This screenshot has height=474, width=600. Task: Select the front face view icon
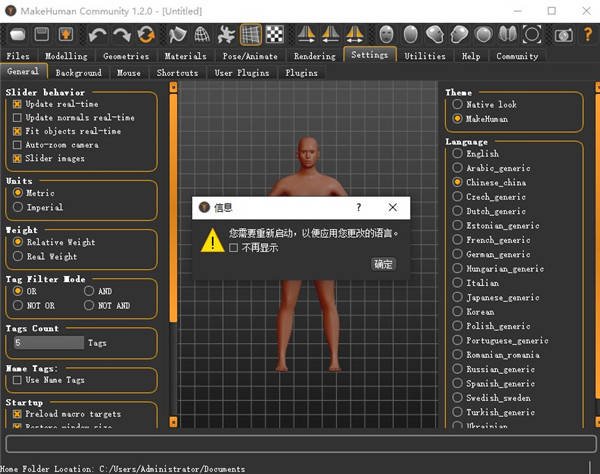(387, 35)
